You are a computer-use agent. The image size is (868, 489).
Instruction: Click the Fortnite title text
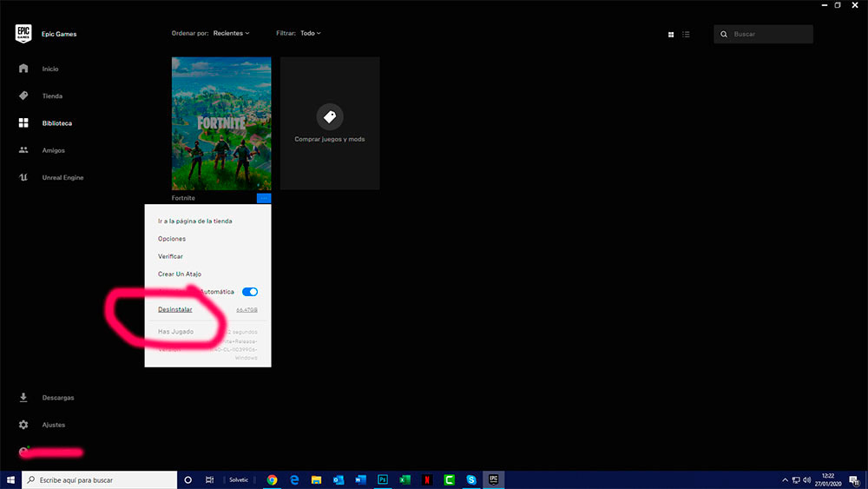coord(183,198)
